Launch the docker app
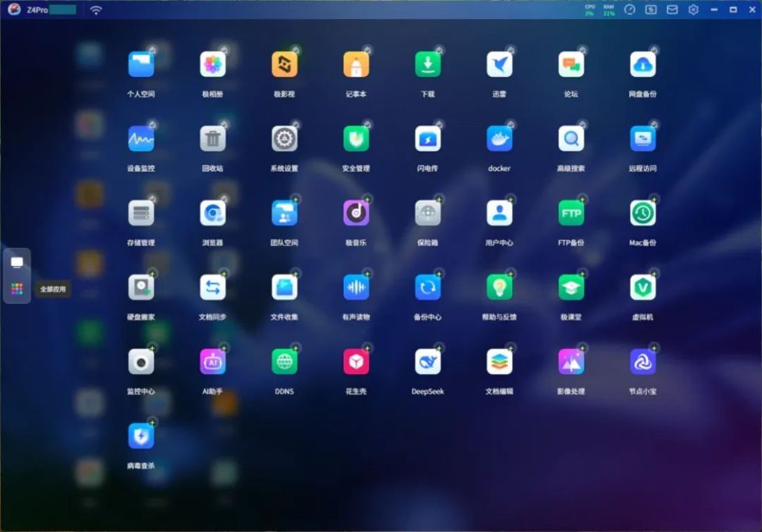This screenshot has height=532, width=762. pyautogui.click(x=499, y=139)
